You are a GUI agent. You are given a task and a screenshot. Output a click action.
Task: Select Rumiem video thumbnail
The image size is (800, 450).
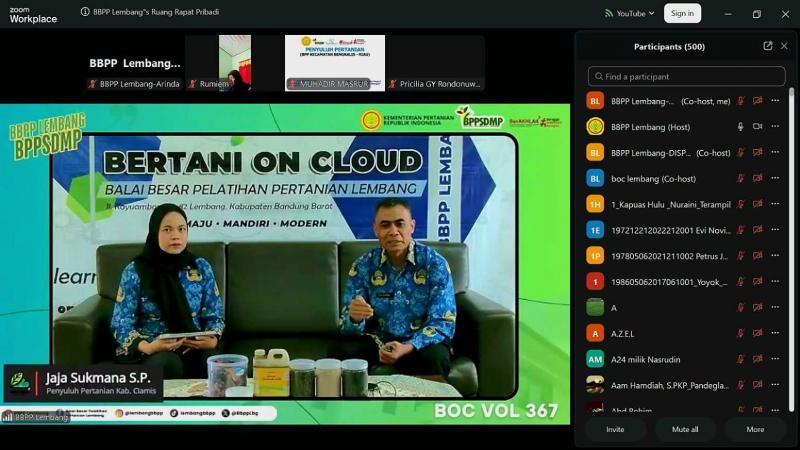click(x=235, y=63)
